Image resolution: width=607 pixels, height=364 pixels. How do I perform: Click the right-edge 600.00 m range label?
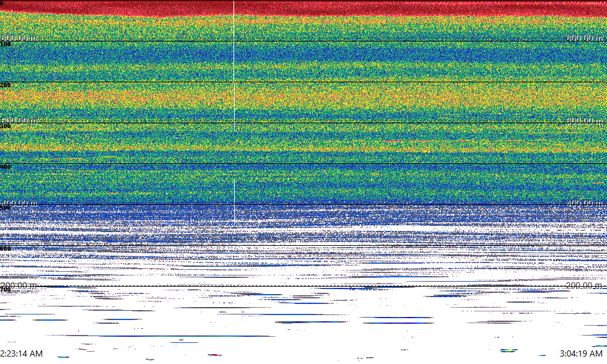pyautogui.click(x=584, y=120)
